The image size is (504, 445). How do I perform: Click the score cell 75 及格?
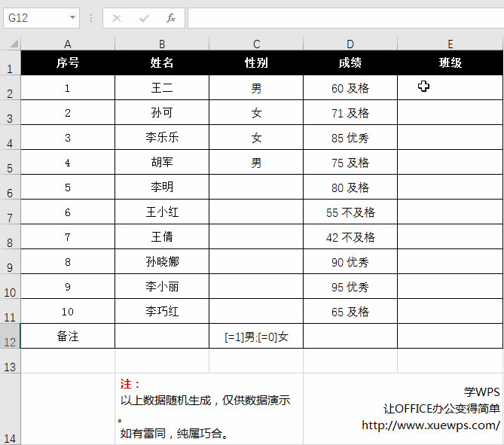350,162
